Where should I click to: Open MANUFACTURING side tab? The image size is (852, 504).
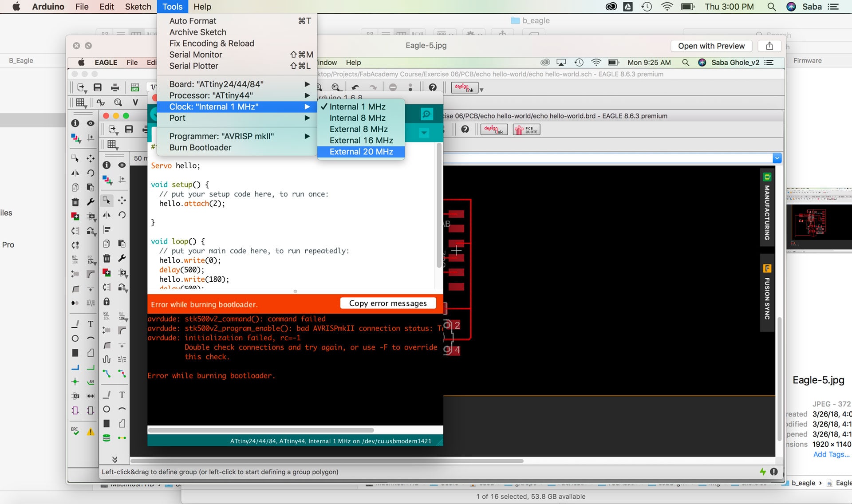point(767,208)
